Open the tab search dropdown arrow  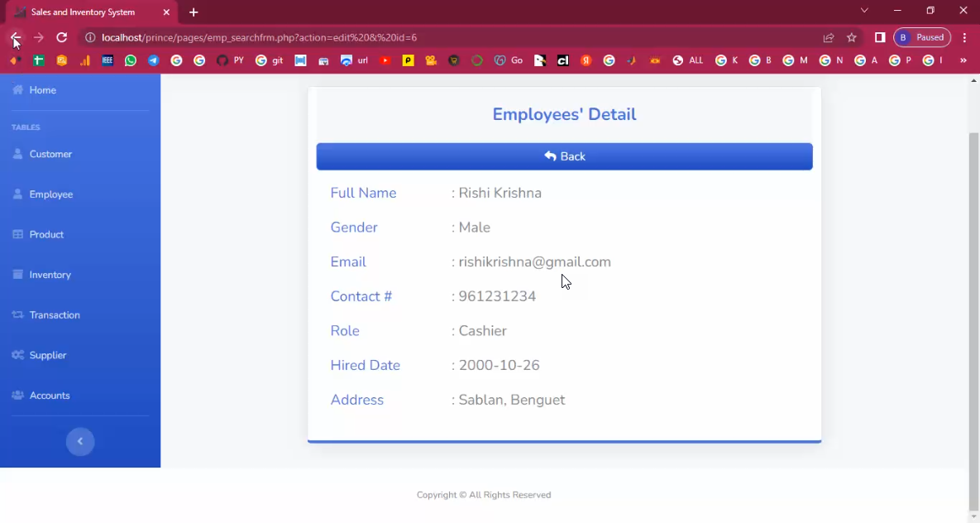864,11
